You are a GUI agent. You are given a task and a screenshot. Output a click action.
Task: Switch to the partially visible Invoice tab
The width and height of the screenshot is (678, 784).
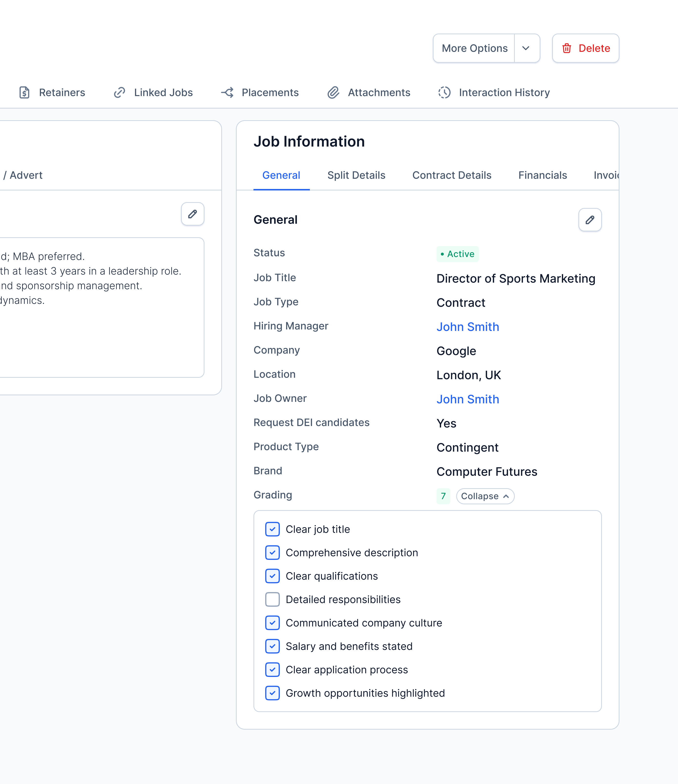[606, 175]
